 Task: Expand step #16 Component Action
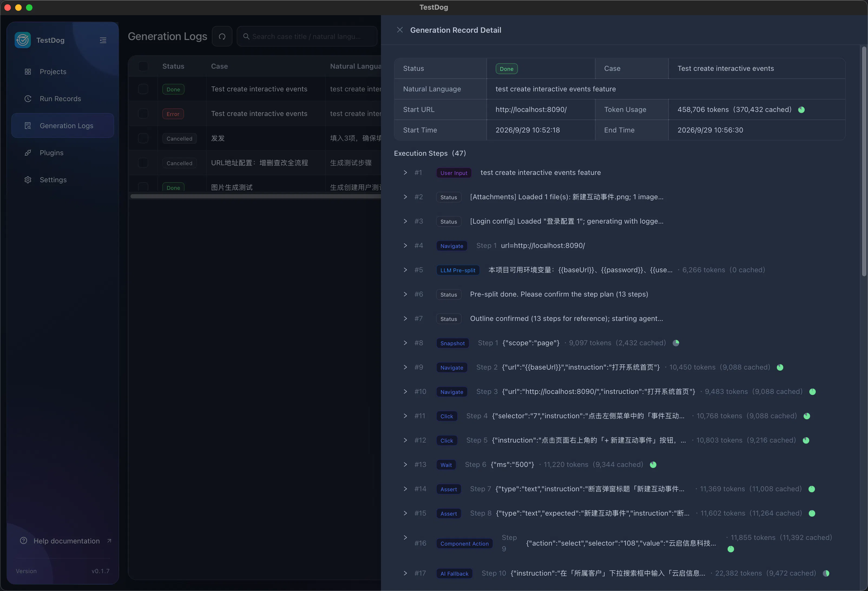pyautogui.click(x=405, y=538)
